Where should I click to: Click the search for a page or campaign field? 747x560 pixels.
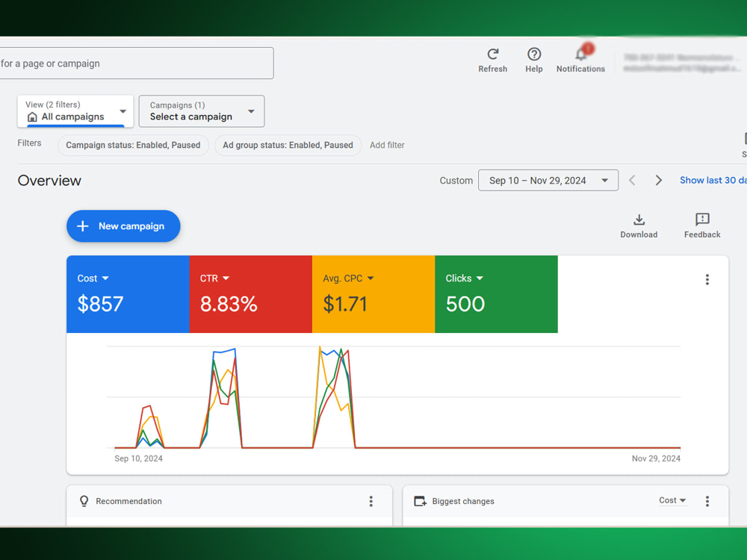(136, 63)
